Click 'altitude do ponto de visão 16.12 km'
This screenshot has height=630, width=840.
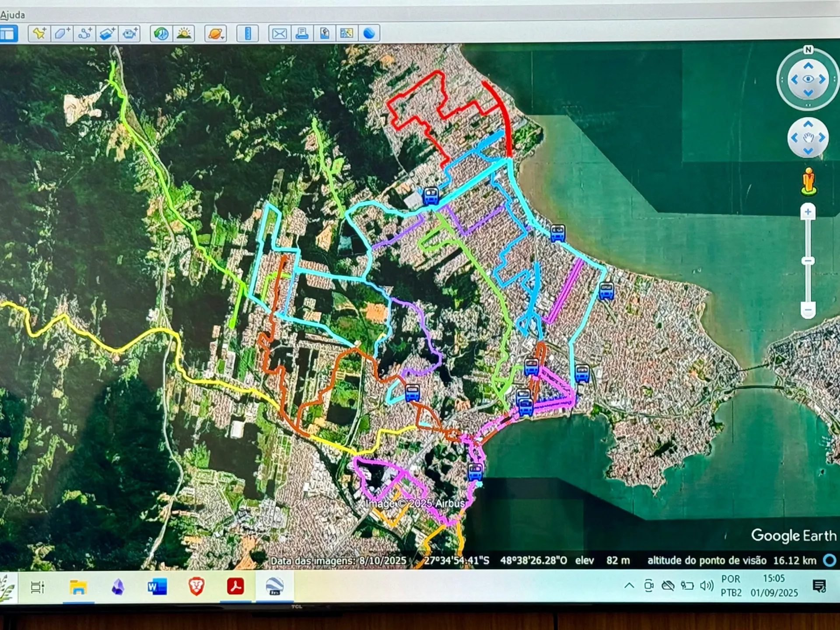pos(732,560)
